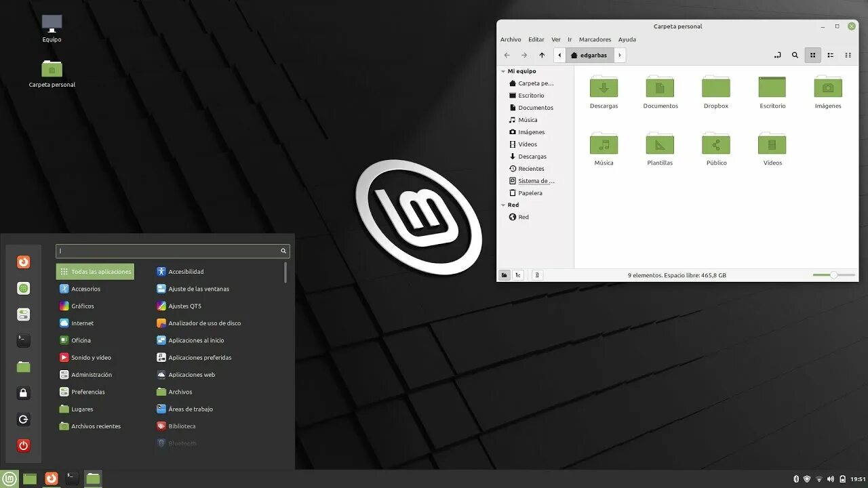Collapse the Red sidebar section
The height and width of the screenshot is (488, 868).
click(503, 205)
